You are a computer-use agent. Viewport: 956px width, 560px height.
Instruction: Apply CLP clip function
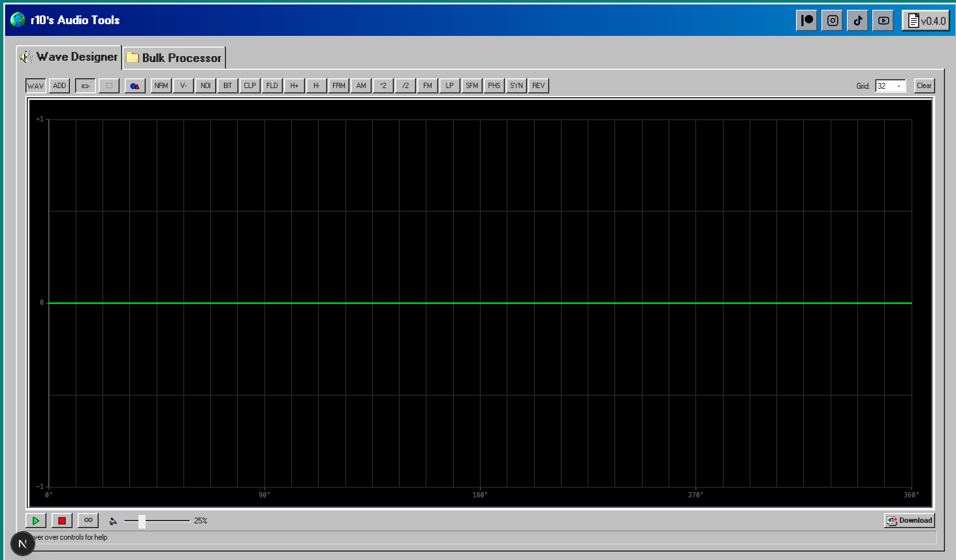tap(250, 86)
